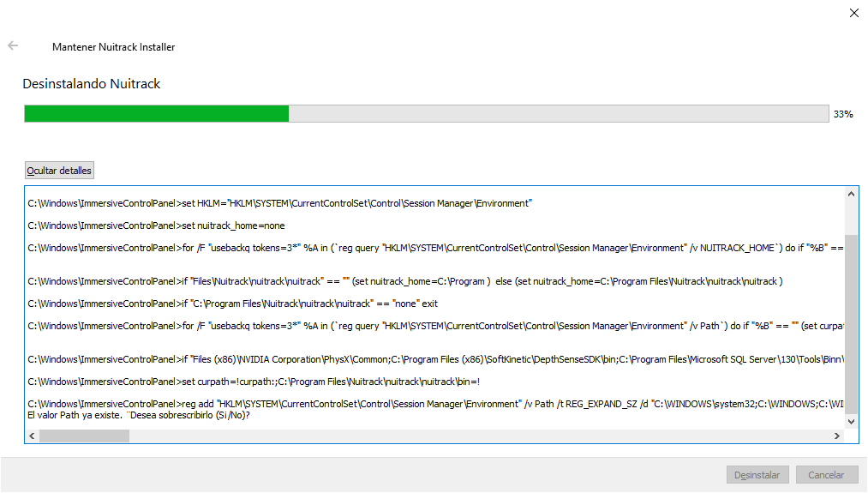
Task: Click the 'set nuitrack_home=none' log line
Action: 156,225
